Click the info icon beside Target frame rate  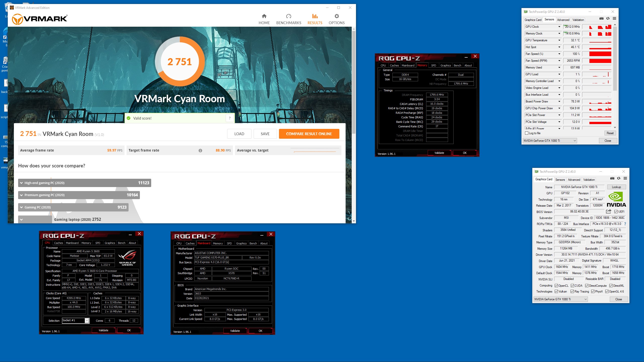(x=200, y=151)
